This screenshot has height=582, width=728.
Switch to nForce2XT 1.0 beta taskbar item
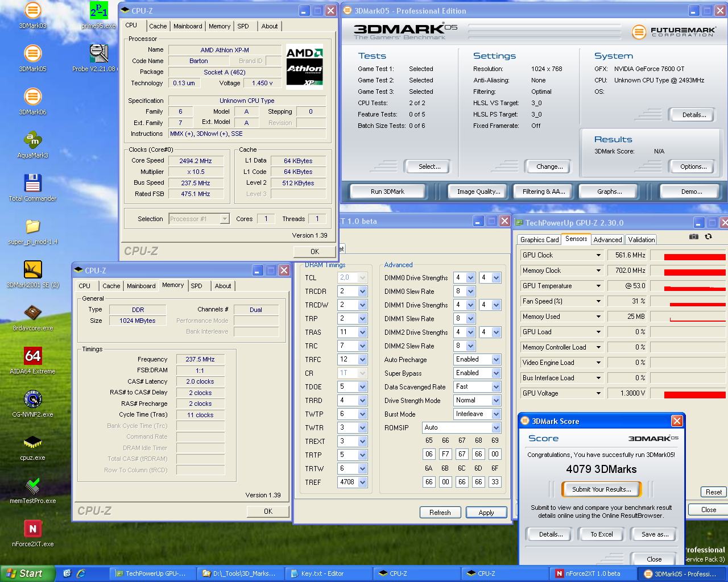tap(593, 573)
